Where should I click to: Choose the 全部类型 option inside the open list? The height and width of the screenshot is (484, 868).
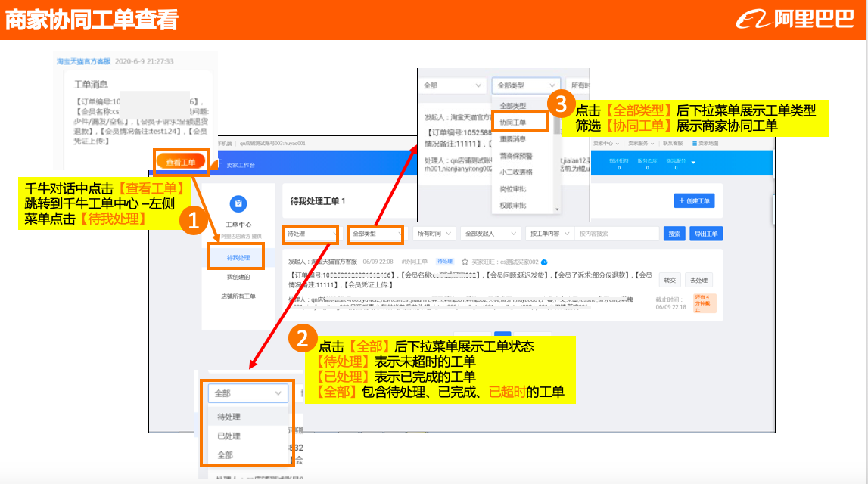click(x=512, y=106)
